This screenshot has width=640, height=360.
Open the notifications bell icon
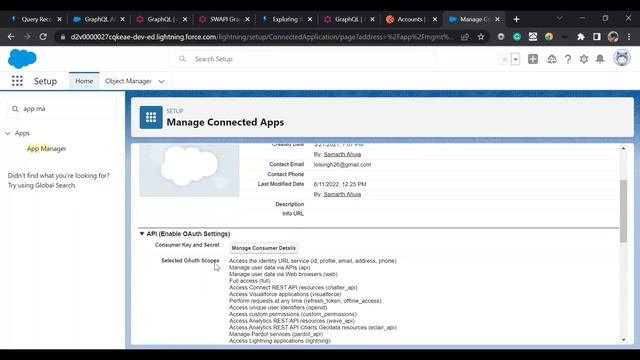600,59
